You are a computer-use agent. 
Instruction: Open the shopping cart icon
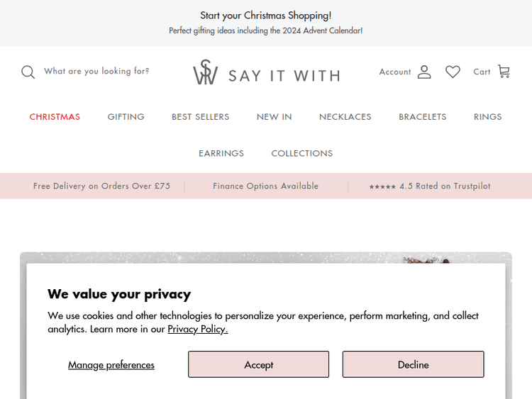(x=504, y=72)
